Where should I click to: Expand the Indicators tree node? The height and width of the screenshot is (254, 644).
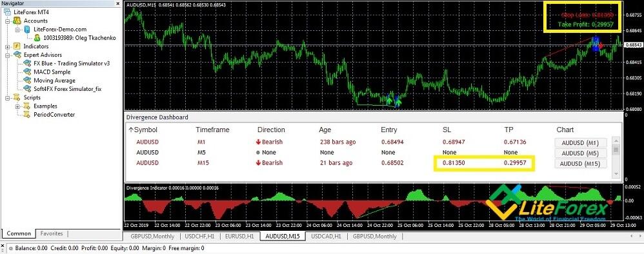pyautogui.click(x=8, y=46)
